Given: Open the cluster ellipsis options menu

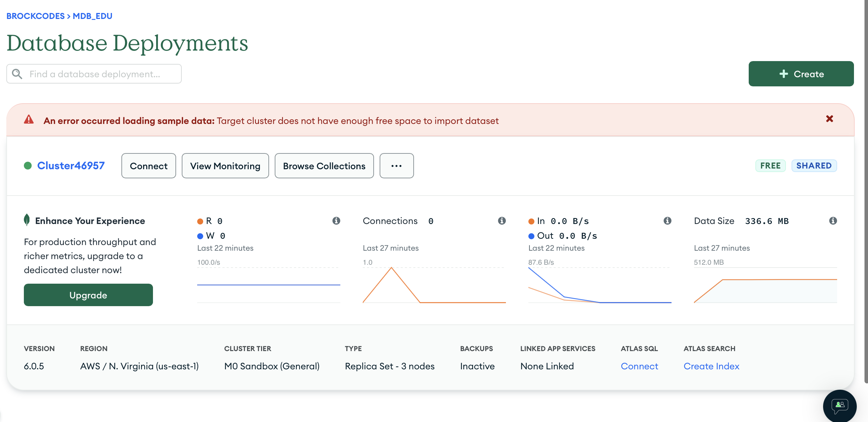Looking at the screenshot, I should (396, 166).
